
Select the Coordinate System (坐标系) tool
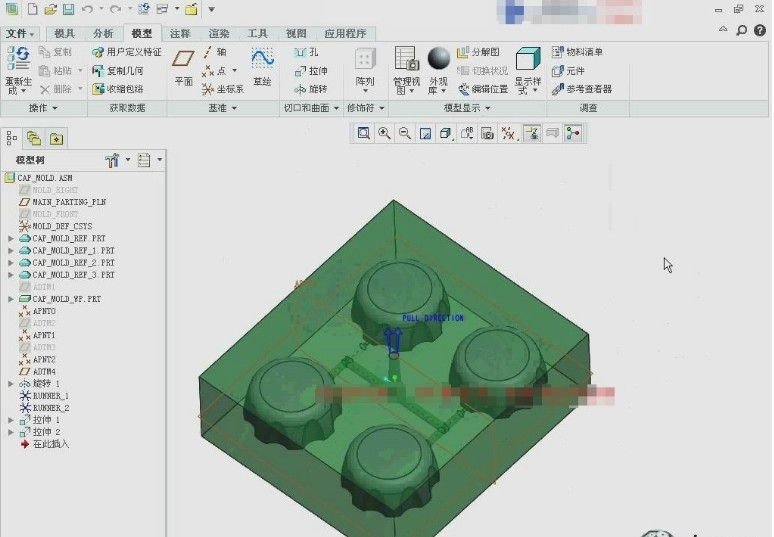[x=223, y=89]
